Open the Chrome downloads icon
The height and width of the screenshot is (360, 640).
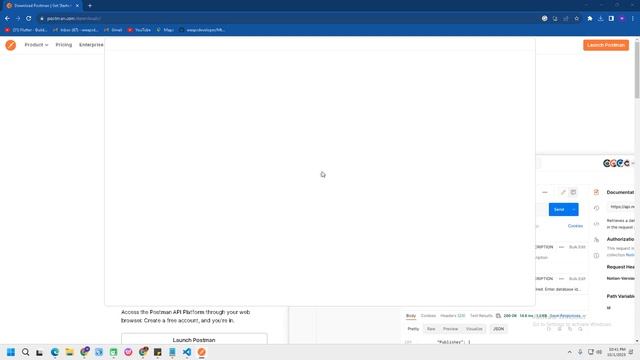(600, 18)
